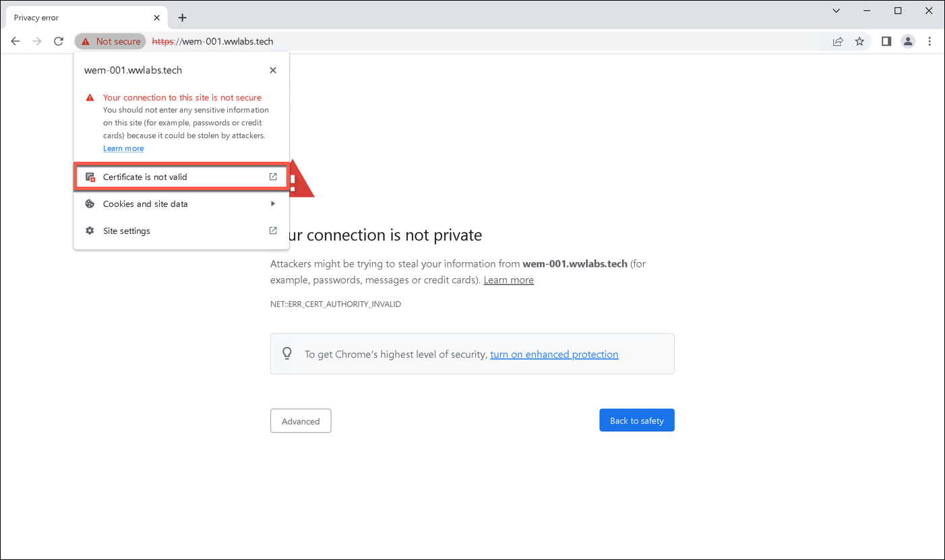The image size is (945, 560).
Task: Close the site information popup
Action: (x=273, y=70)
